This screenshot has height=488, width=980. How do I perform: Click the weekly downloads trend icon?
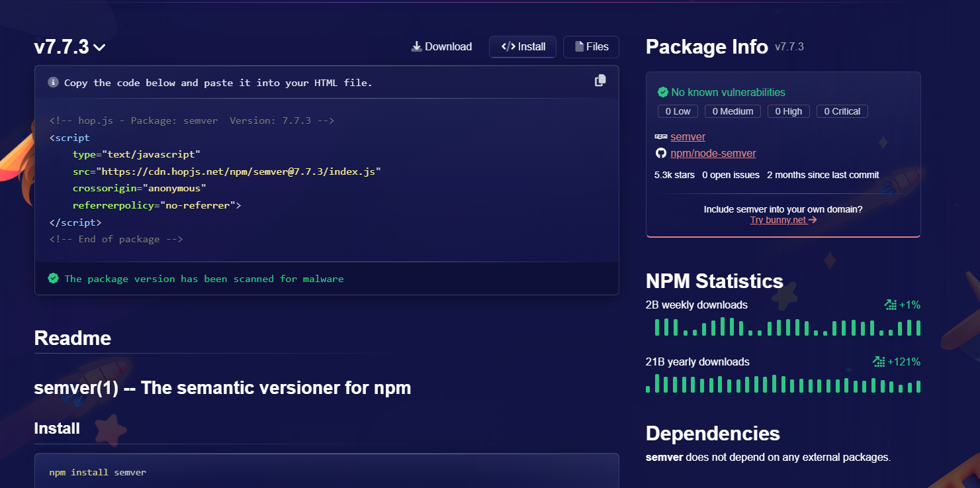point(891,305)
